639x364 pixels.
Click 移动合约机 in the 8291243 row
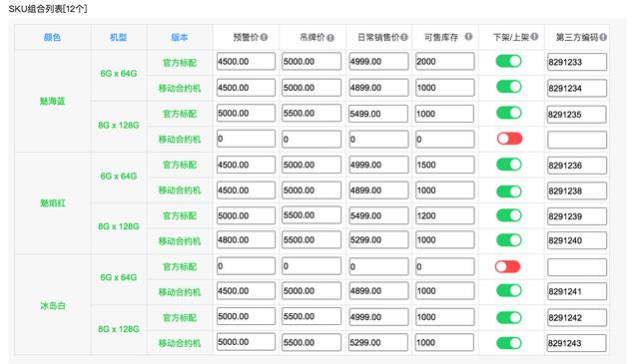click(x=180, y=343)
